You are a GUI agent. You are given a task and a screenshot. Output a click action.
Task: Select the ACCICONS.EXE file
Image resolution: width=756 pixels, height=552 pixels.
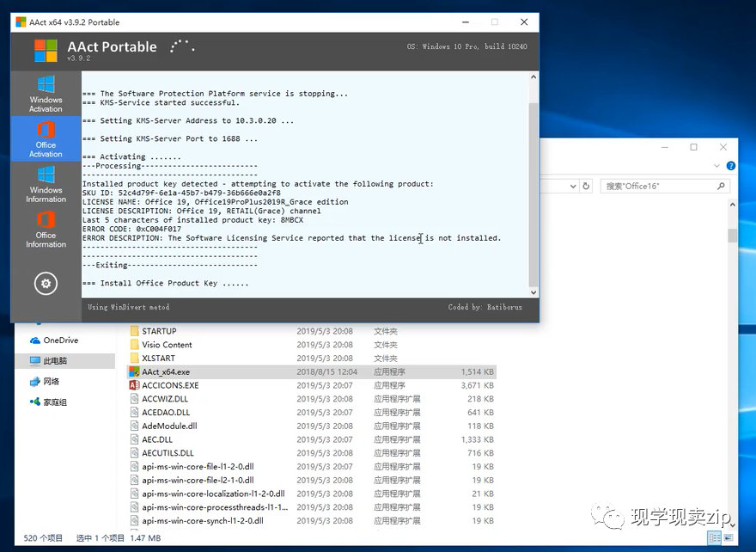point(170,385)
